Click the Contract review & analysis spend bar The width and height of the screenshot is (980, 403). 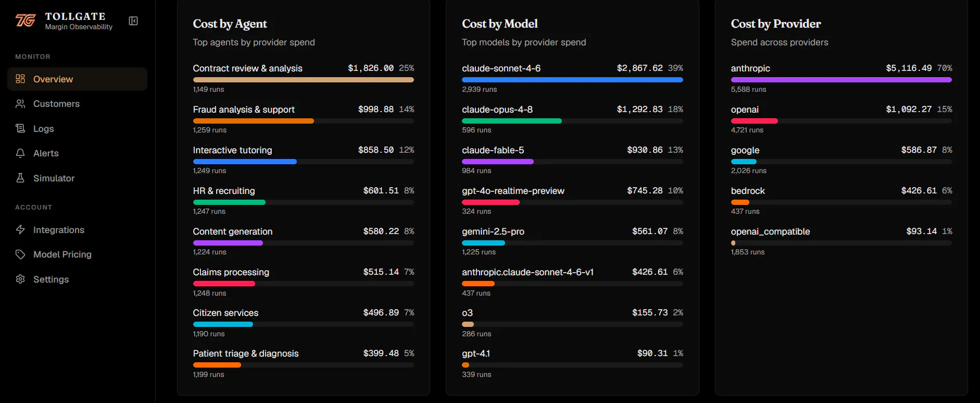(304, 80)
